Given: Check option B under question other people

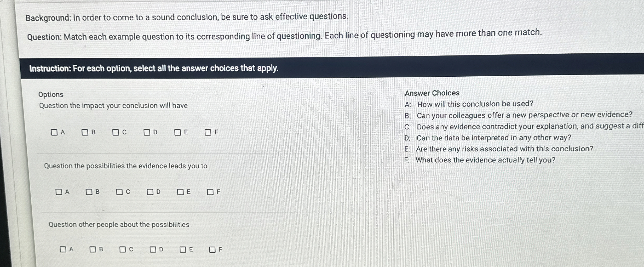Looking at the screenshot, I should click(93, 250).
